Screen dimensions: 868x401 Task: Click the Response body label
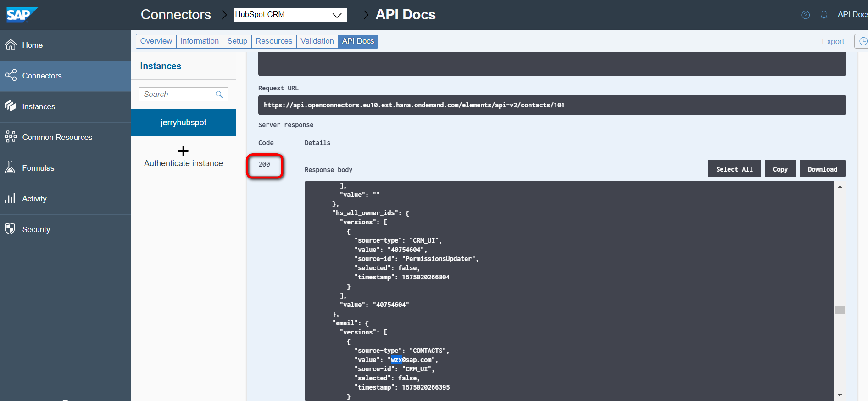[328, 170]
